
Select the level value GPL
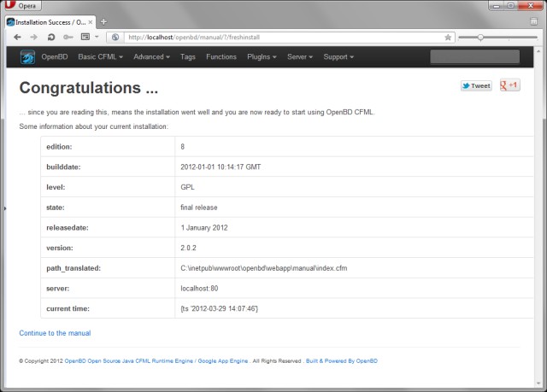pos(188,187)
